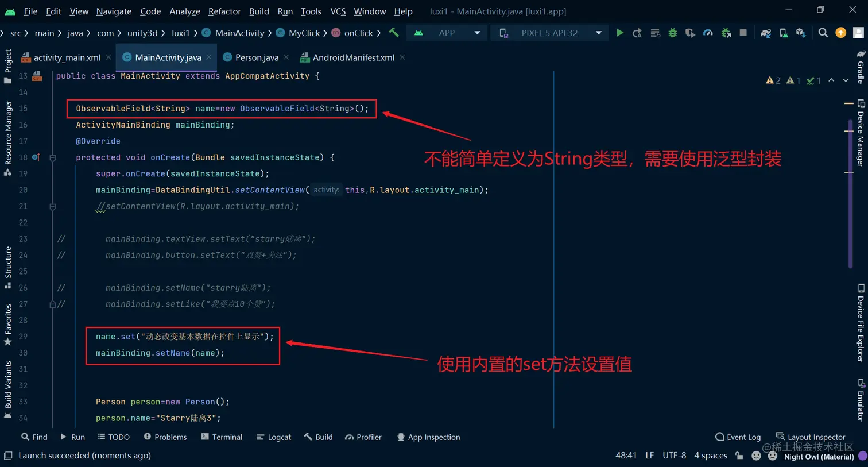The height and width of the screenshot is (467, 868).
Task: Click Apply Code Changes icon
Action: click(x=655, y=33)
